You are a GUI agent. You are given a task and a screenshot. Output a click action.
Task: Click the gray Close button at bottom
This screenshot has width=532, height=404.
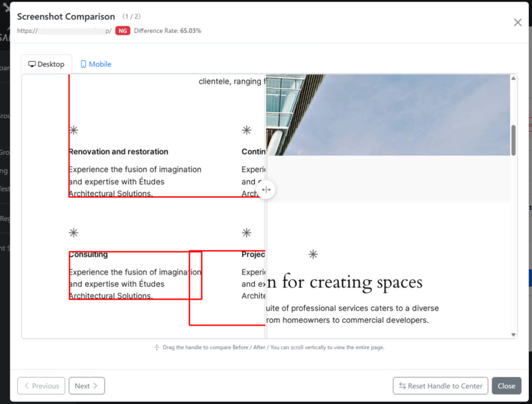[506, 386]
